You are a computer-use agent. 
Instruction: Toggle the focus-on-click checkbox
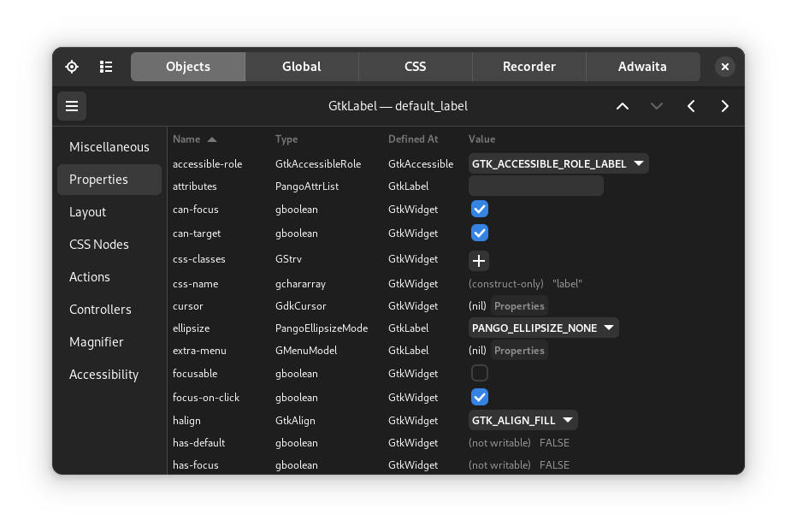[x=480, y=397]
